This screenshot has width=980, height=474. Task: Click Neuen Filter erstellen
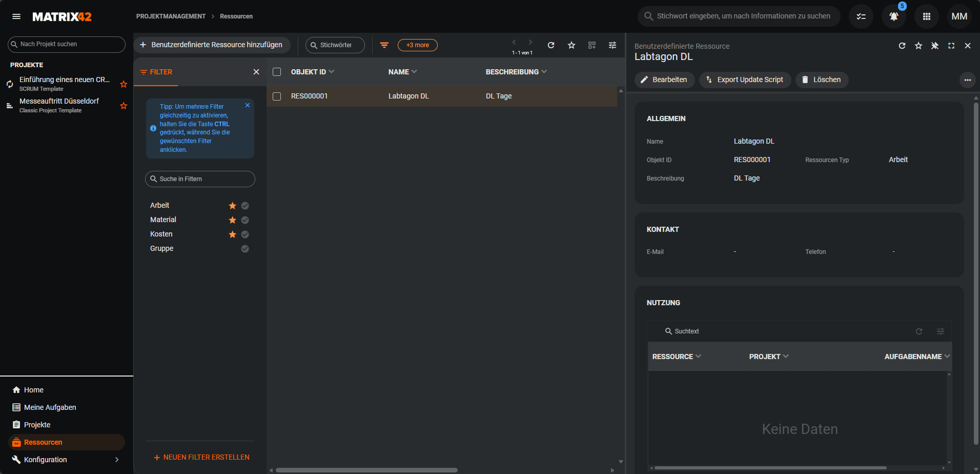coord(201,457)
